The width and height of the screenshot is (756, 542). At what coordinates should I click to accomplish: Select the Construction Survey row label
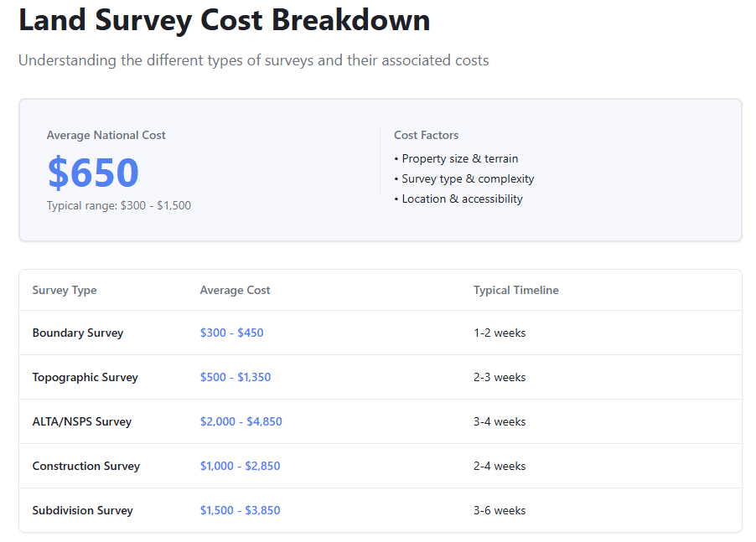(x=86, y=466)
